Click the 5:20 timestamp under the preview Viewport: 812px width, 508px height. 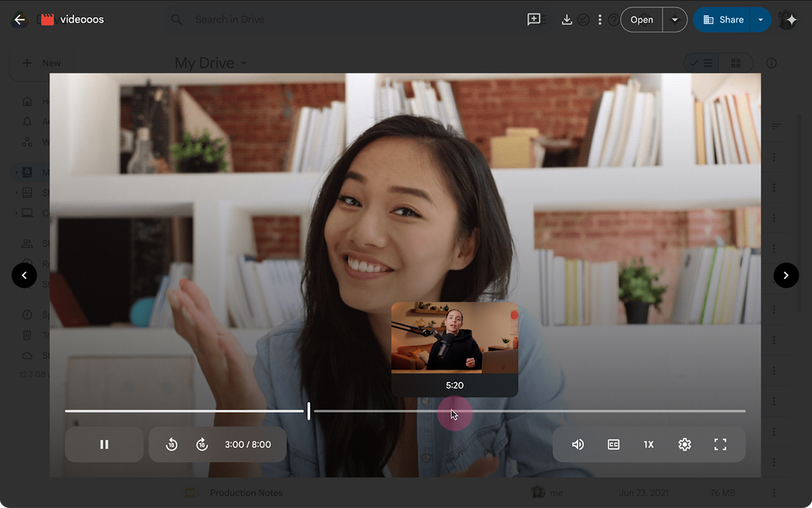pyautogui.click(x=455, y=385)
